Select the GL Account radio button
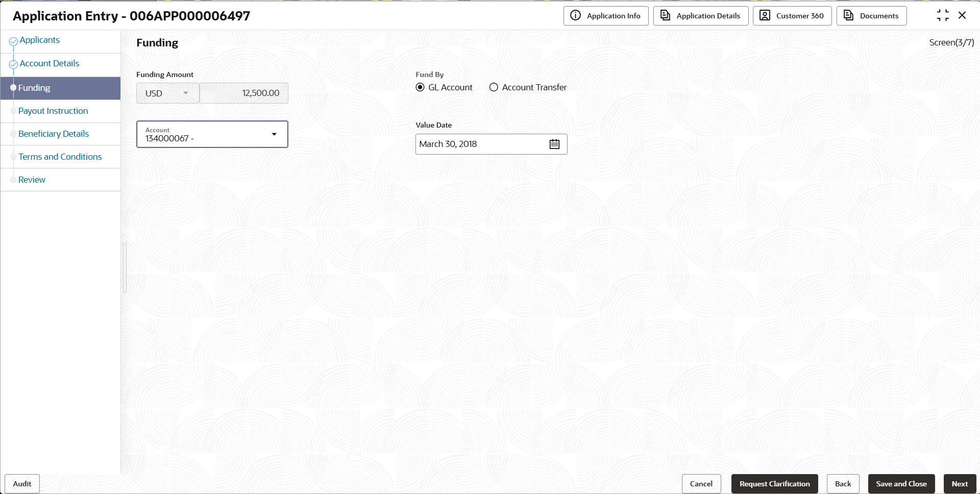 coord(420,87)
